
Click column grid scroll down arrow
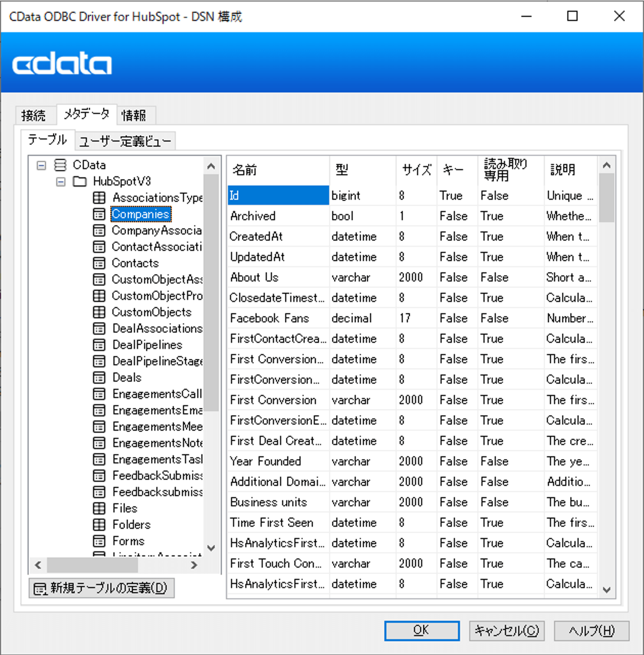point(607,590)
